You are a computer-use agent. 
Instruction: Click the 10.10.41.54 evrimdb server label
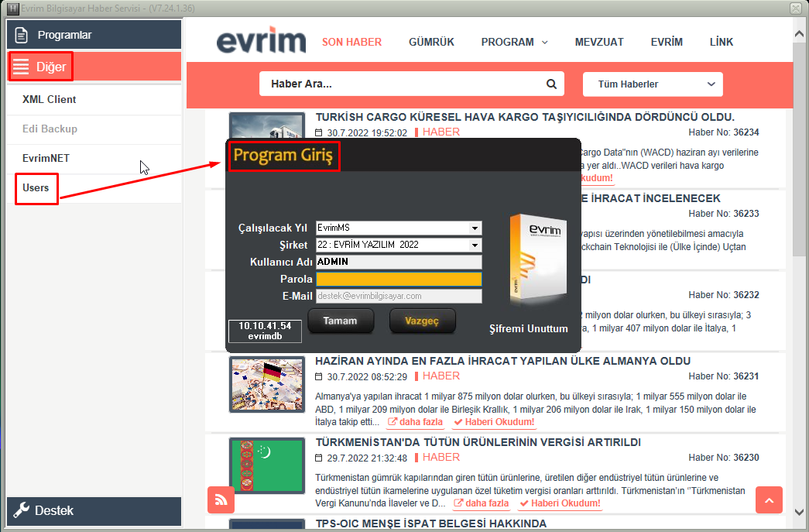265,331
